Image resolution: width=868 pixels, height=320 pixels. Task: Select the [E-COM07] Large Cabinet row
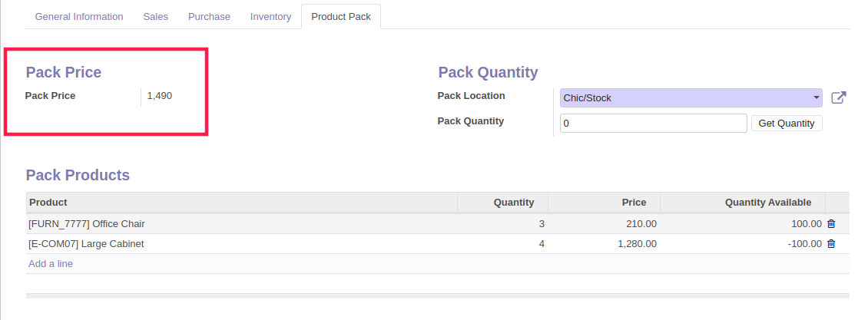coord(437,244)
